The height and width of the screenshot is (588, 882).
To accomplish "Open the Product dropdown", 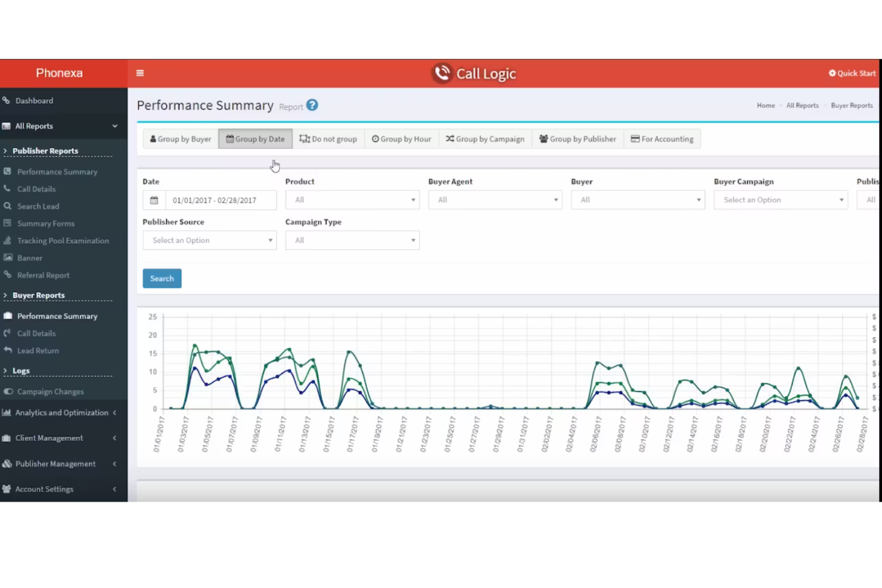I will pos(352,200).
